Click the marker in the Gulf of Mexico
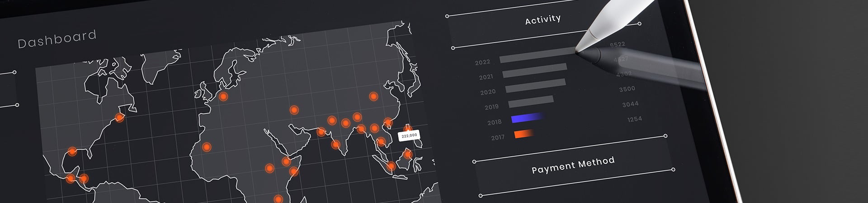This screenshot has height=203, width=868. [72, 151]
